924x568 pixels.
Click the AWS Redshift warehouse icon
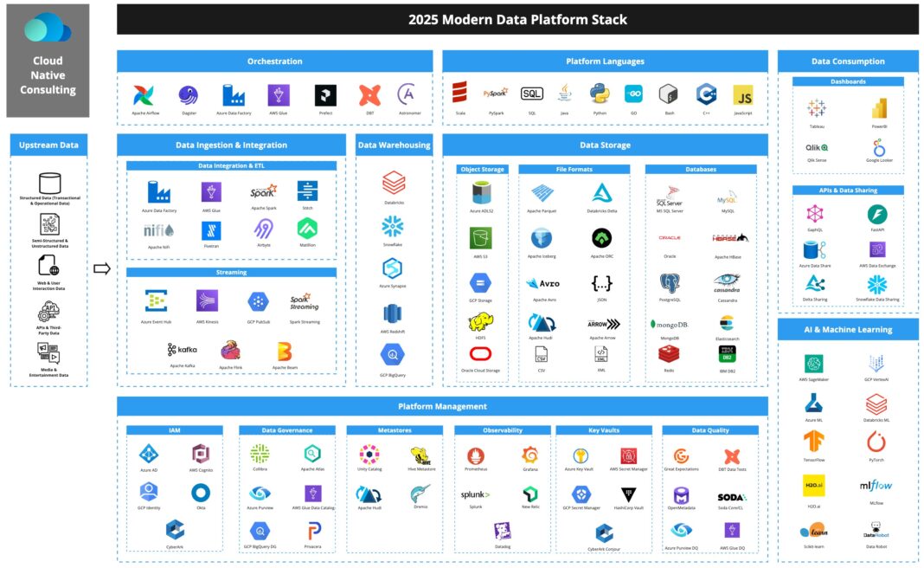tap(394, 313)
